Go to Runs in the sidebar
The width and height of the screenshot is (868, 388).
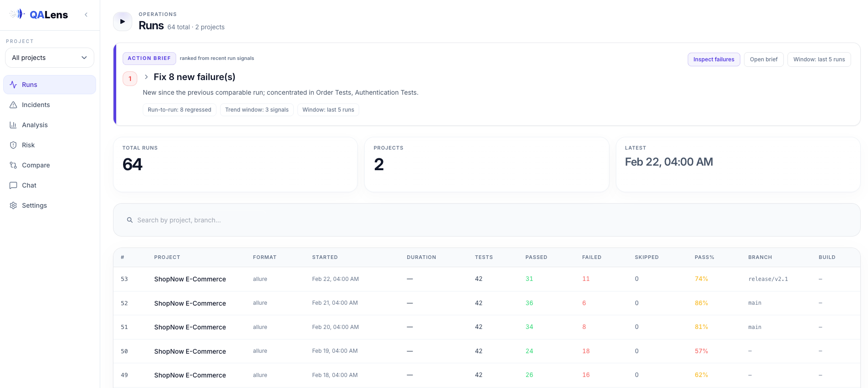point(49,85)
